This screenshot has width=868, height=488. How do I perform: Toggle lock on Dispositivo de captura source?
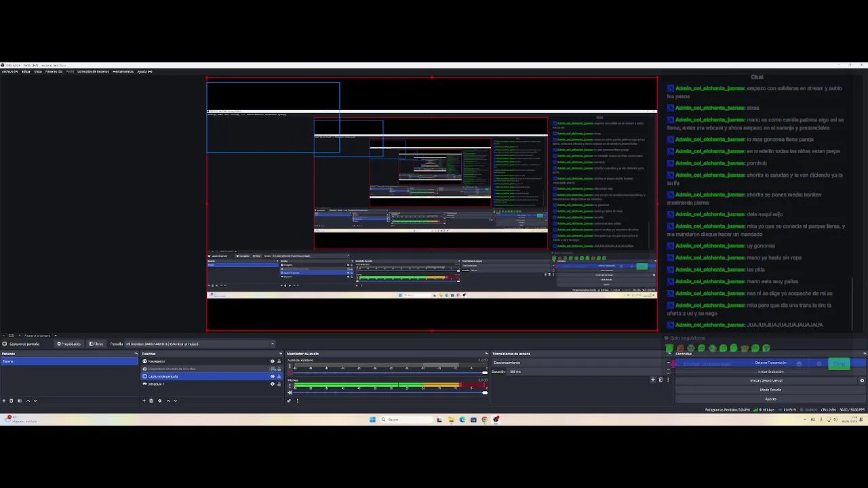(x=279, y=369)
